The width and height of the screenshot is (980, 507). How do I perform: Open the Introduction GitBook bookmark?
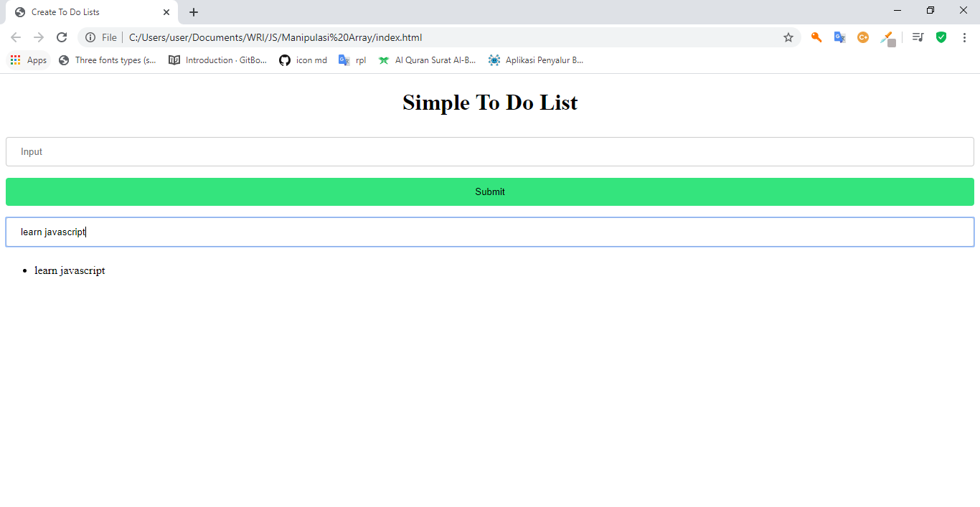coord(217,60)
